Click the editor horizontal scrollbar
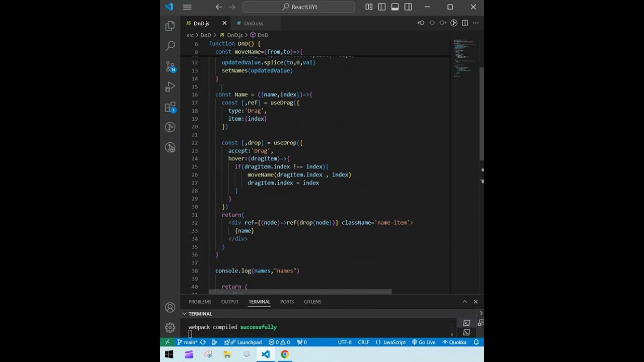644x362 pixels. (300, 292)
